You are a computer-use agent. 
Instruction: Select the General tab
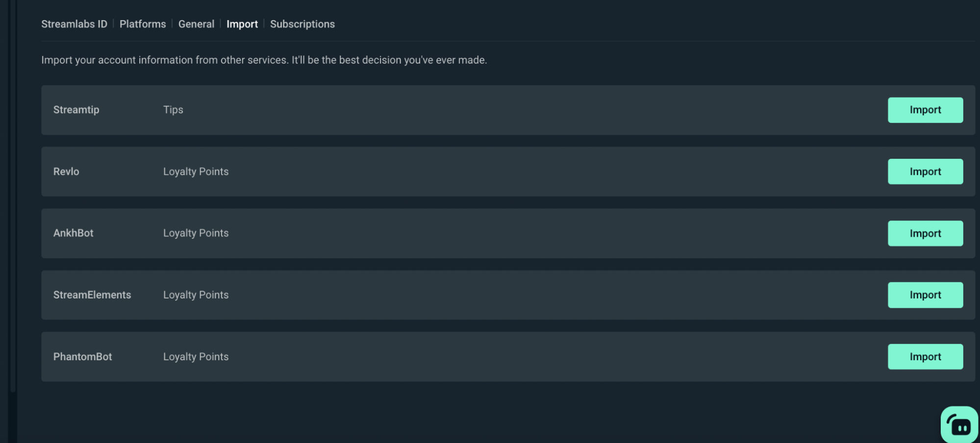196,24
